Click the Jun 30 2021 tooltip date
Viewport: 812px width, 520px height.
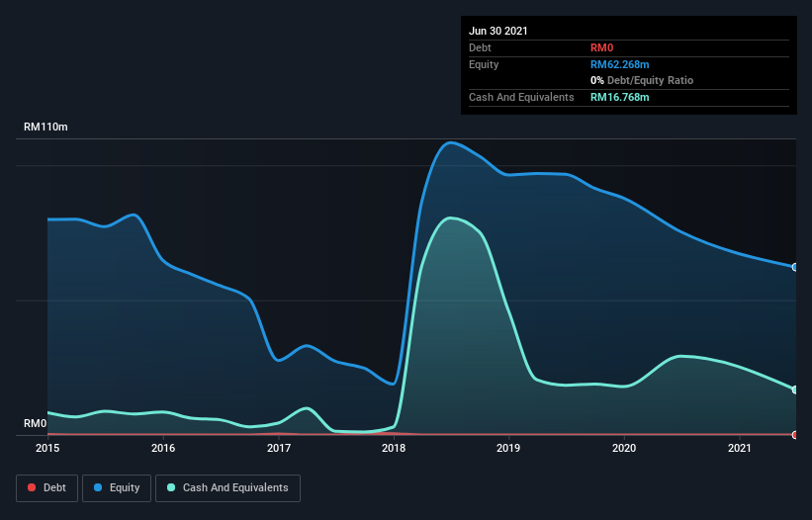[x=498, y=31]
